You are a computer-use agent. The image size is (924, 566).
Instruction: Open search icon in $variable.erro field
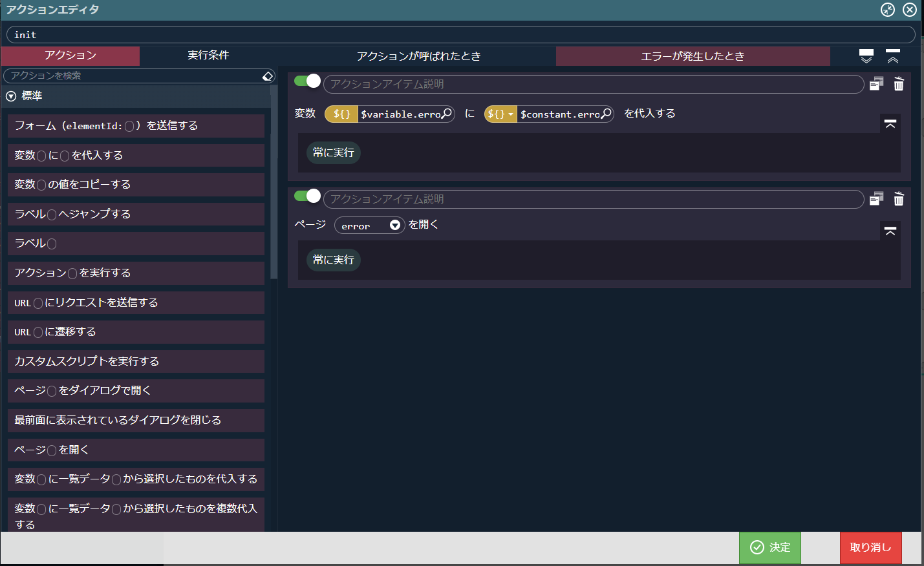pyautogui.click(x=446, y=114)
